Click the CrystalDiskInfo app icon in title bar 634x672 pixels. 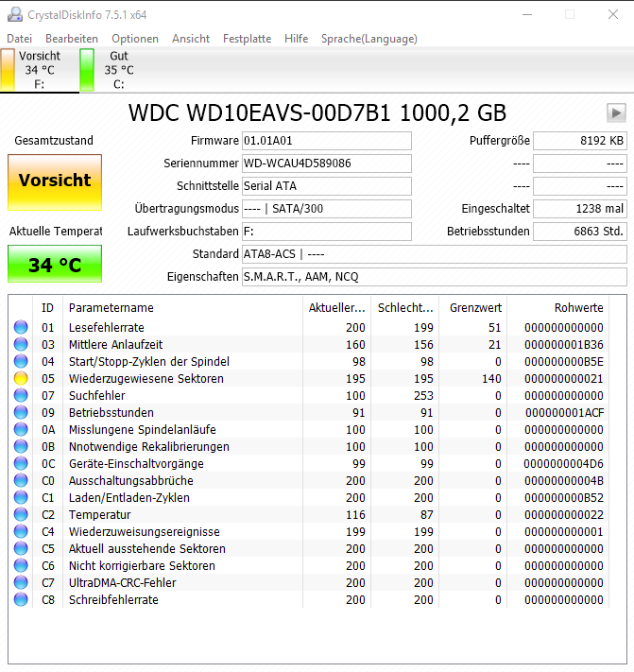(15, 14)
